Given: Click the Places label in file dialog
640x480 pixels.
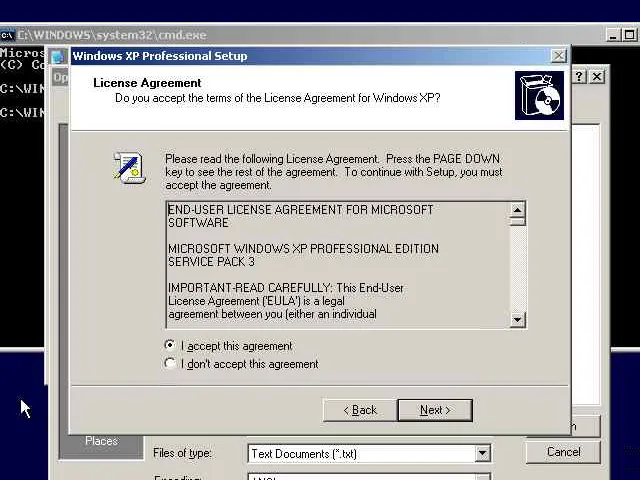Looking at the screenshot, I should point(101,441).
